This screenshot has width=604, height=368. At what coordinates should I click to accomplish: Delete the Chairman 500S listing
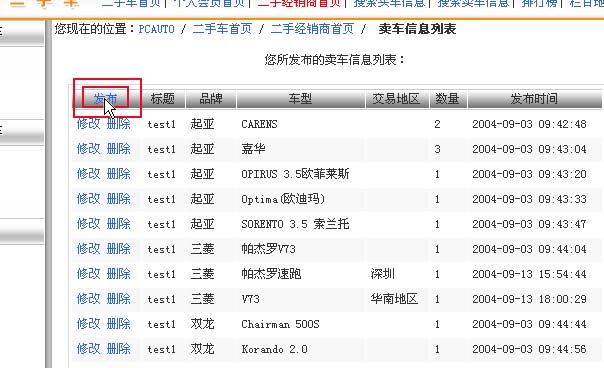pos(119,324)
